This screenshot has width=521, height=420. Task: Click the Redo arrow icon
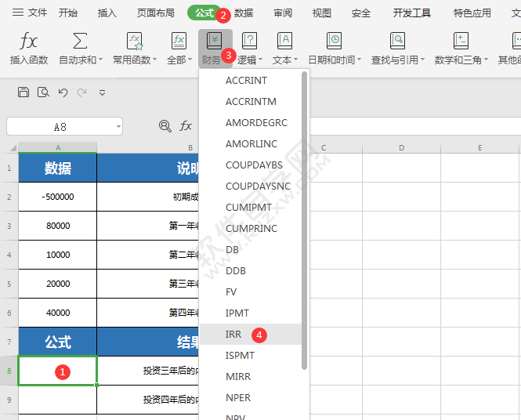(81, 92)
